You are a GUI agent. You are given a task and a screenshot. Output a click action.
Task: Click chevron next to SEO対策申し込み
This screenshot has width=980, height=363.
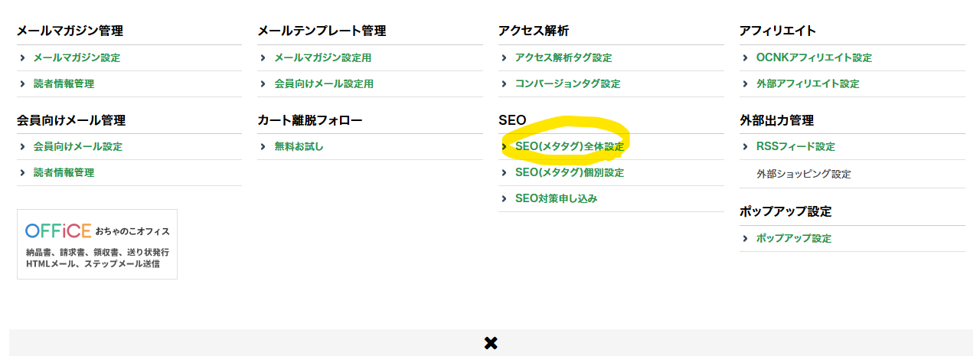click(x=505, y=198)
